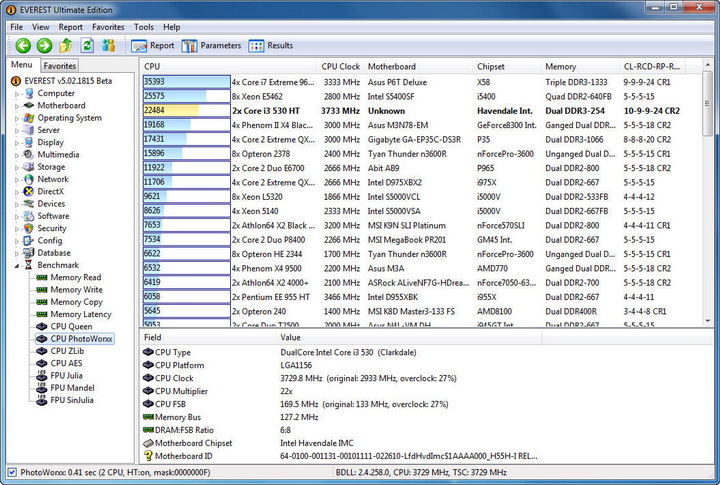Viewport: 720px width, 485px height.
Task: Open the Help menu
Action: [x=171, y=27]
